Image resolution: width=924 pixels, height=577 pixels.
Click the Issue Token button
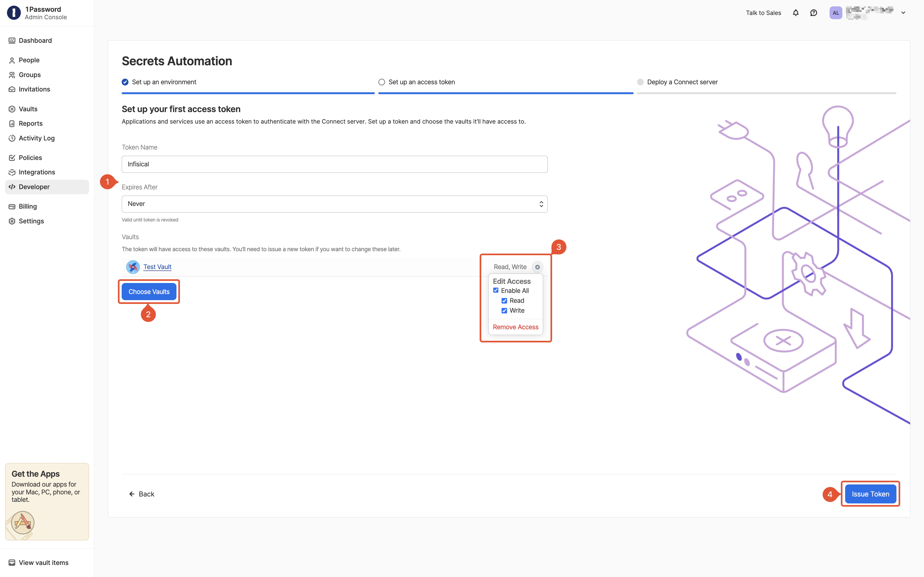pos(870,494)
